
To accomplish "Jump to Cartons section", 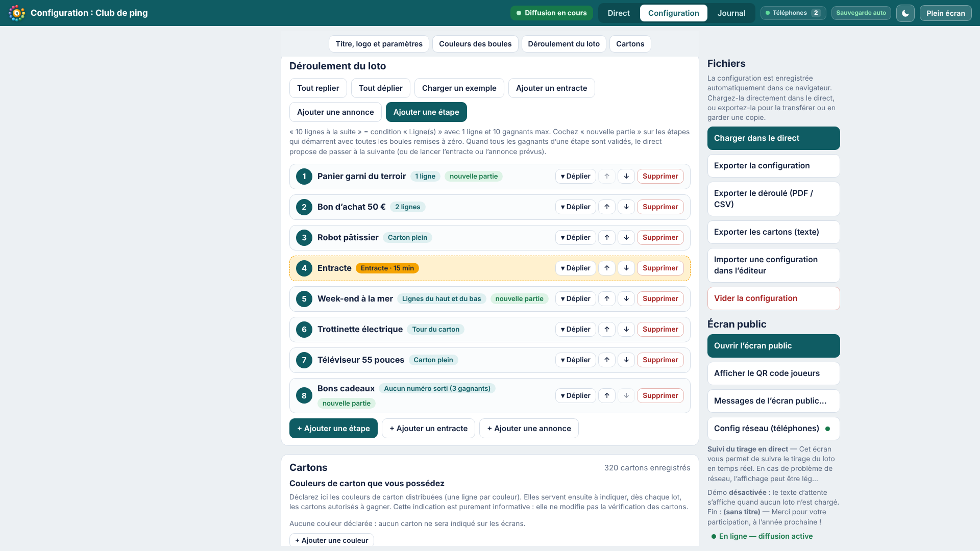I will [630, 44].
